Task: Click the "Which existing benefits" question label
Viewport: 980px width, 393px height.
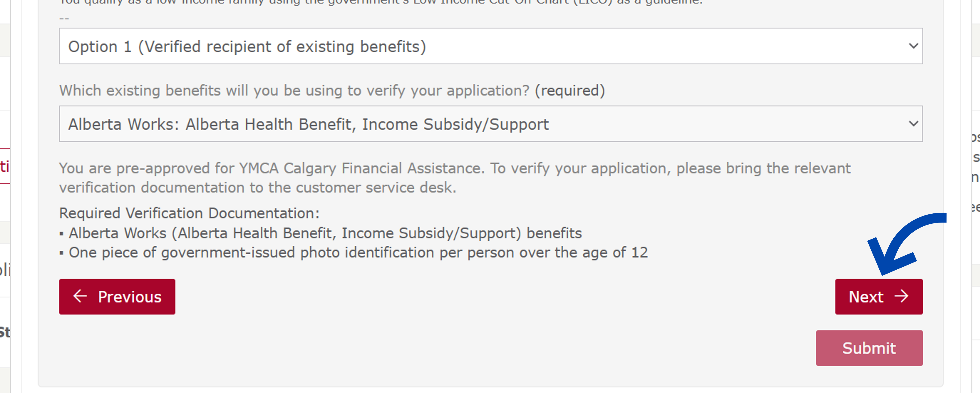Action: pos(294,91)
